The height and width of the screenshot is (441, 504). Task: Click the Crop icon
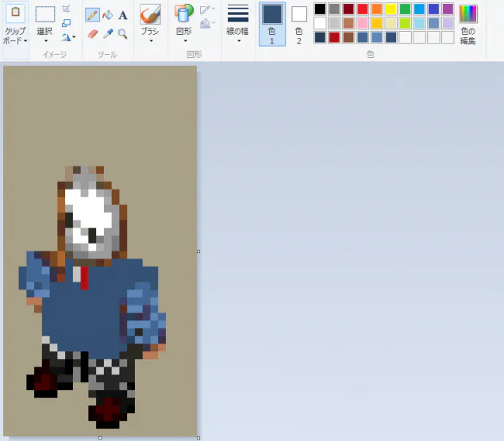[66, 9]
